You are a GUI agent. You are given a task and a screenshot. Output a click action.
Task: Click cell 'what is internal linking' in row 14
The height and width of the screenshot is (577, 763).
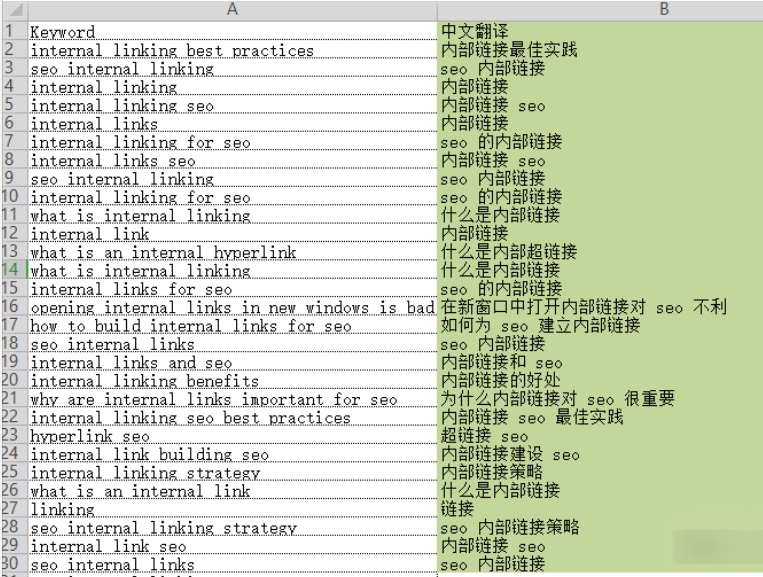tap(232, 270)
